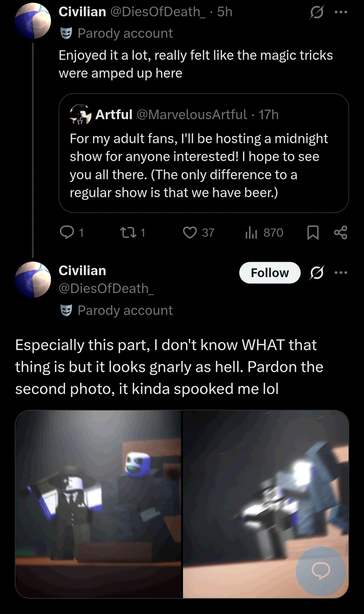Image resolution: width=364 pixels, height=614 pixels.
Task: Tap Civilian avatar on main tweet
Action: coord(33,279)
